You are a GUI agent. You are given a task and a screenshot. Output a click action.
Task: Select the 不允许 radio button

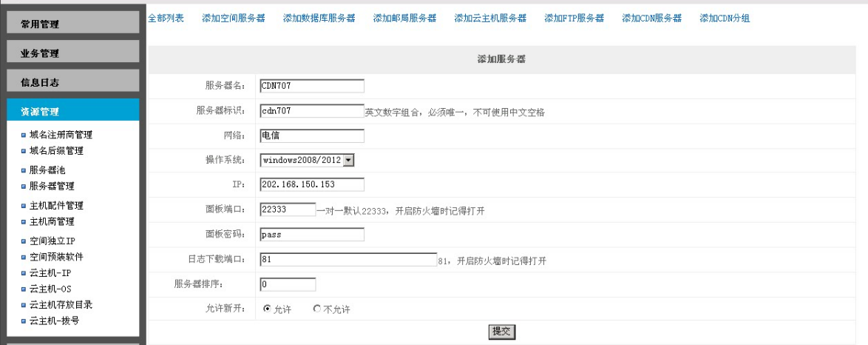[x=317, y=309]
